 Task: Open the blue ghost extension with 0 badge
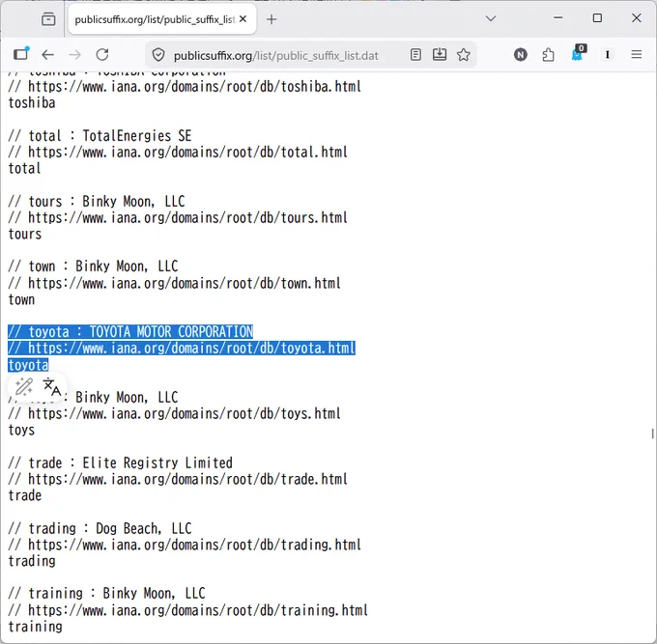point(578,53)
